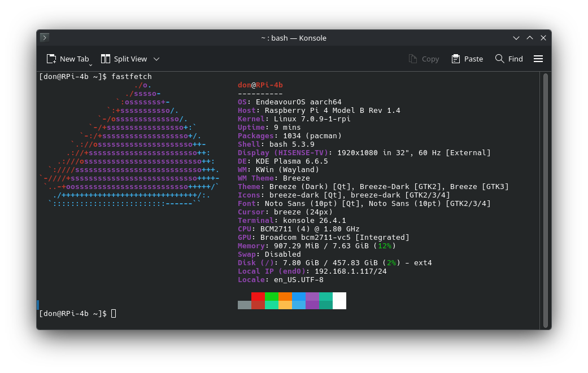Click the bright green color block
This screenshot has width=588, height=373.
(272, 297)
